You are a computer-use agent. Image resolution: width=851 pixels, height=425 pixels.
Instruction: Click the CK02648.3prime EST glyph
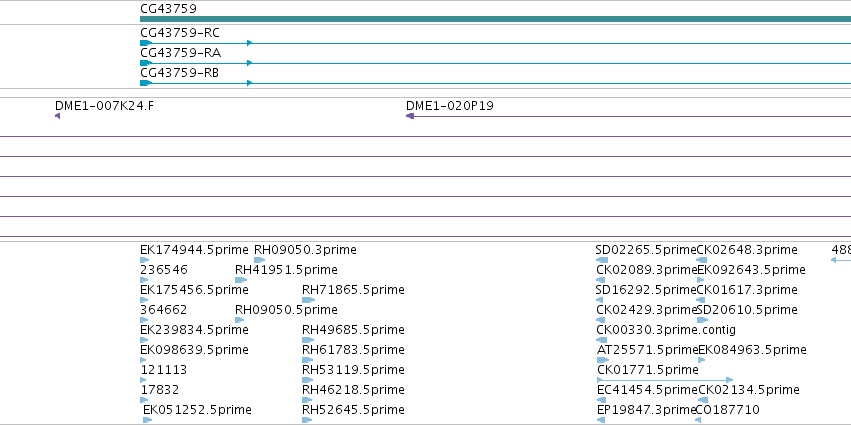(x=702, y=260)
